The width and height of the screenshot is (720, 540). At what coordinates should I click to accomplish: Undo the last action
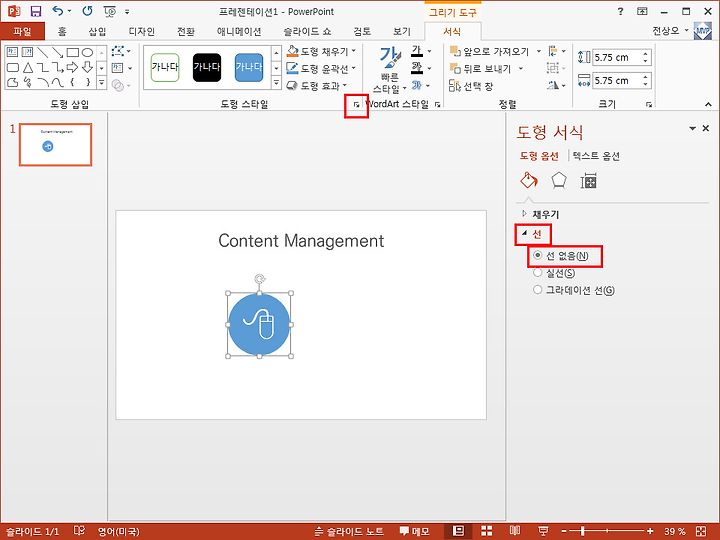[x=57, y=11]
